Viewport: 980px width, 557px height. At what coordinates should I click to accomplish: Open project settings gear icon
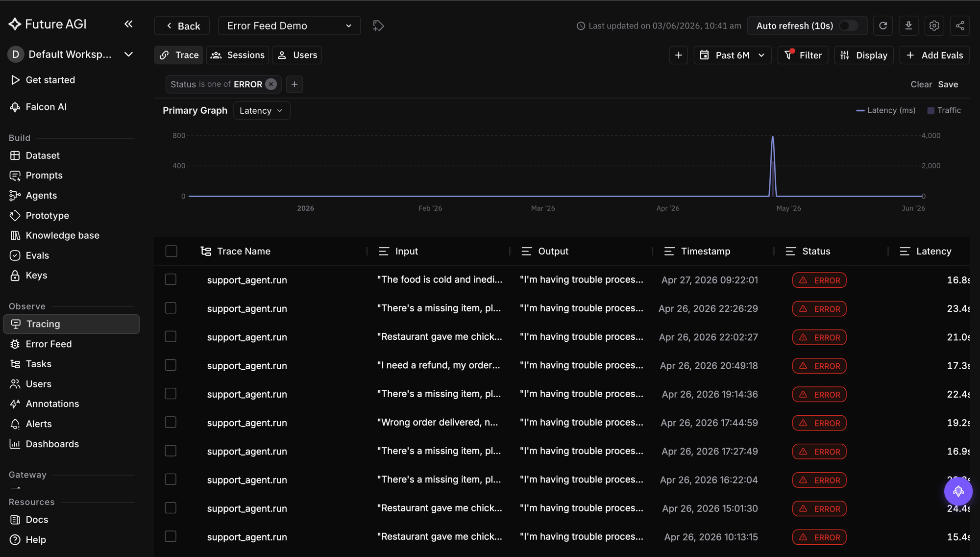(x=934, y=25)
